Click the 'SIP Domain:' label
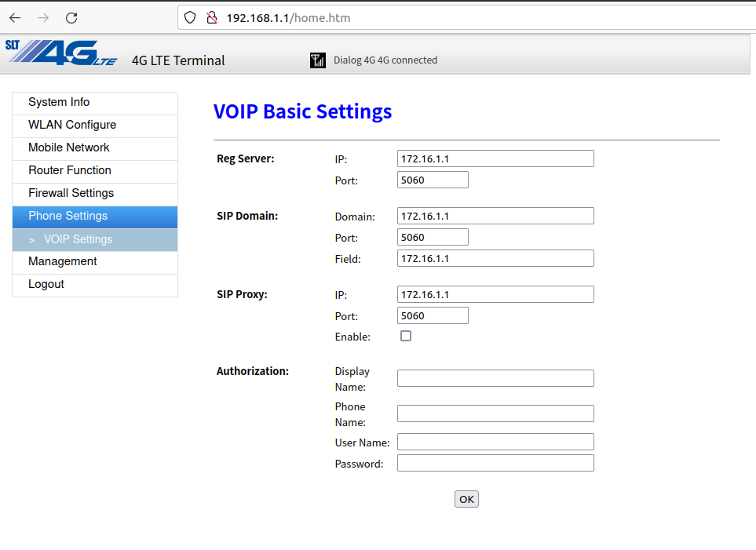The width and height of the screenshot is (756, 550). point(247,216)
